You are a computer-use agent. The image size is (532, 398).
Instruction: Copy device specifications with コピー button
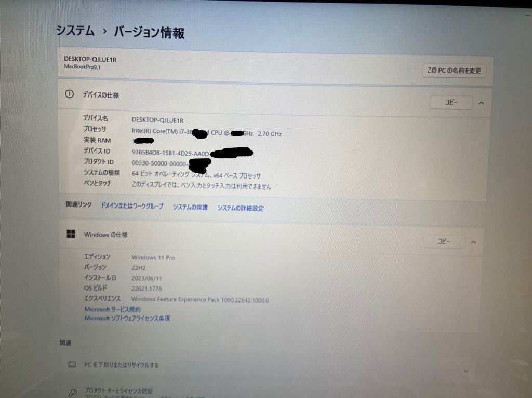[x=451, y=102]
